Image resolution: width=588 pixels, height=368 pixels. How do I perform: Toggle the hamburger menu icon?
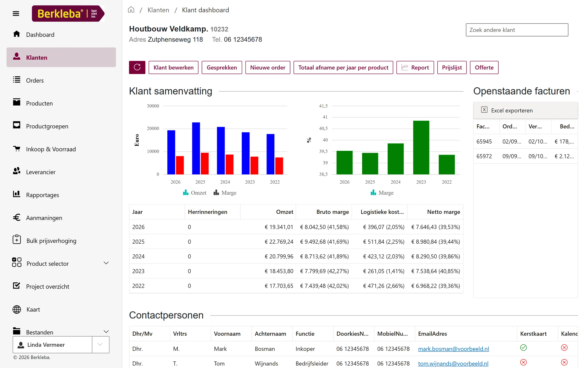tap(16, 13)
